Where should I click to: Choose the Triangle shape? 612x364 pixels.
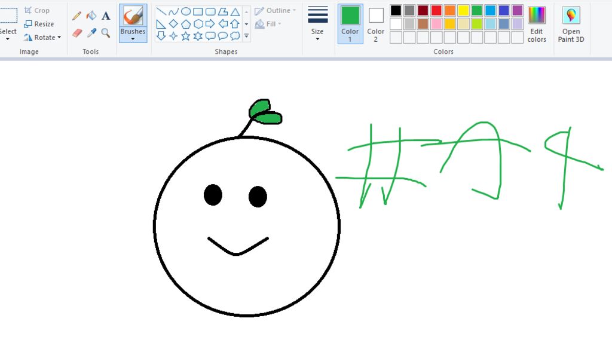235,11
